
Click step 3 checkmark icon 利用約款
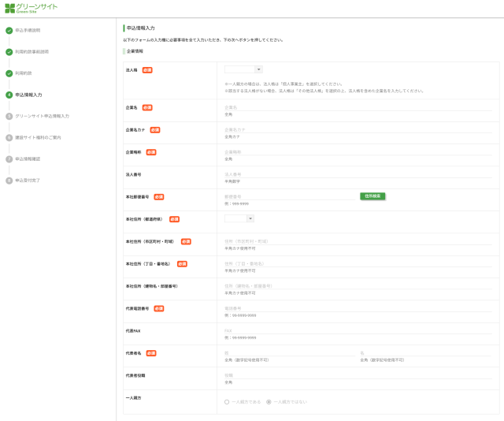[9, 73]
